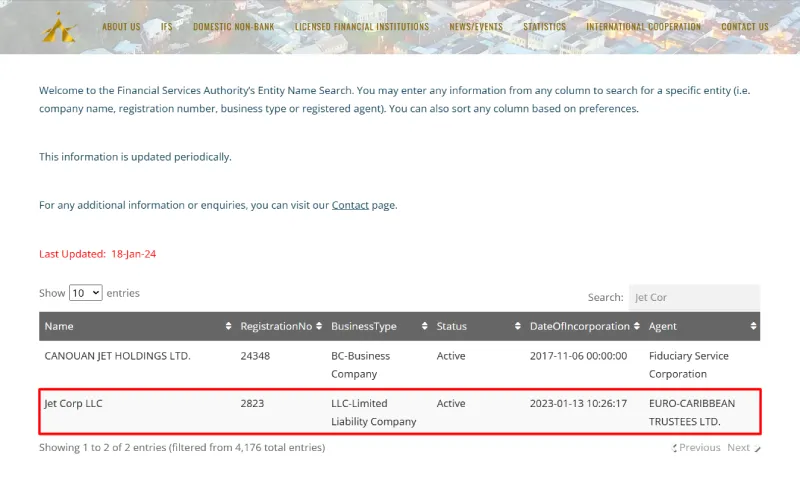The height and width of the screenshot is (480, 800).
Task: Click registration number 2823
Action: click(x=252, y=403)
